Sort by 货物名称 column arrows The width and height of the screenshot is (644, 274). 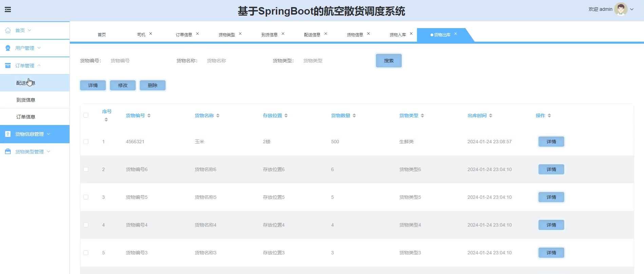point(218,115)
